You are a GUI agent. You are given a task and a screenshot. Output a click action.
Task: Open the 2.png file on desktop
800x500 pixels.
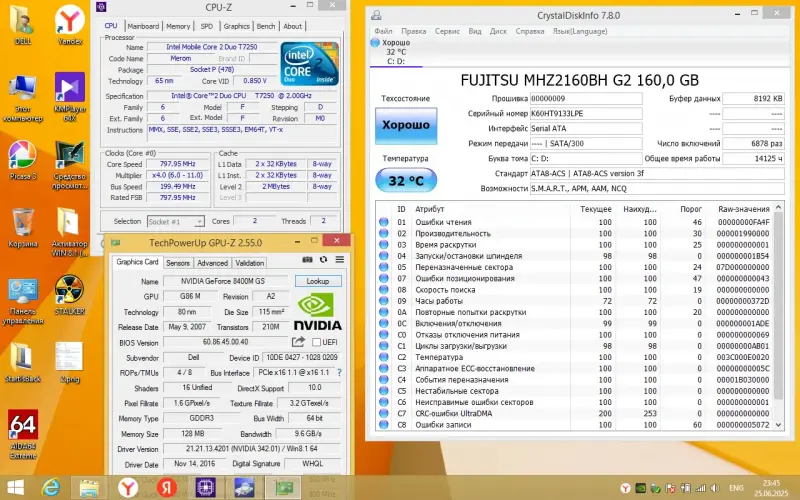[x=70, y=363]
